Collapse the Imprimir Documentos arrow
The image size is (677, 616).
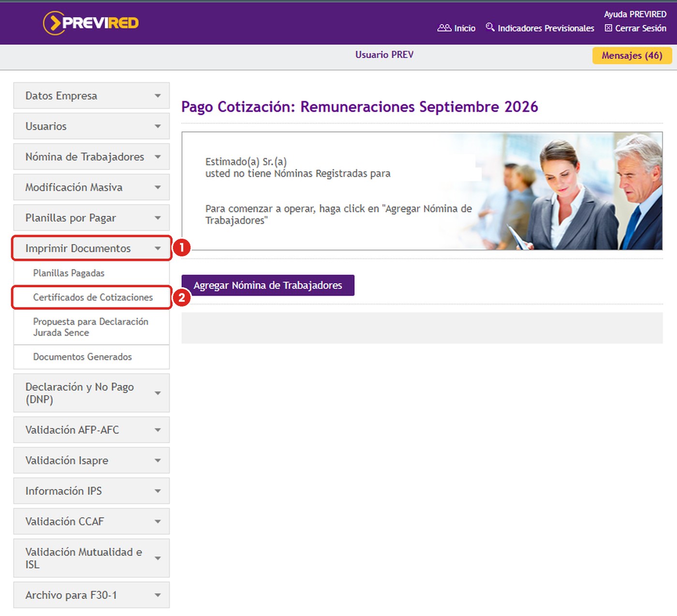(158, 248)
